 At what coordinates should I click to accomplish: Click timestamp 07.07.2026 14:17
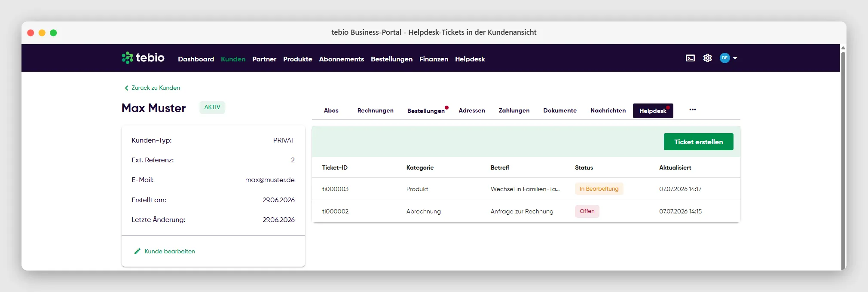click(680, 189)
